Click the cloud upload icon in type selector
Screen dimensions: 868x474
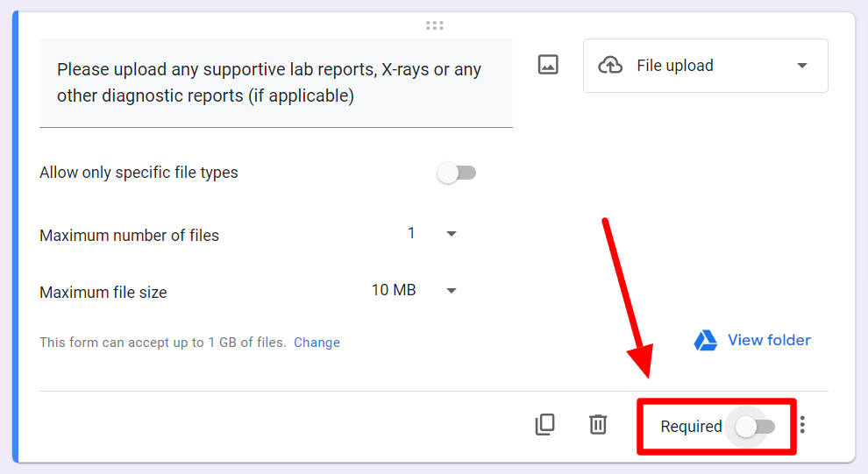pos(610,65)
